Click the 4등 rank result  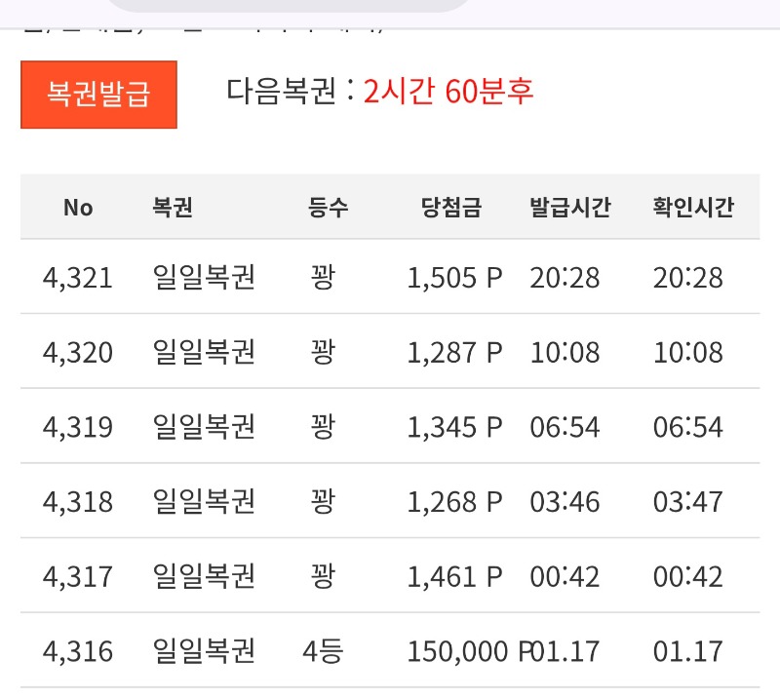click(323, 651)
